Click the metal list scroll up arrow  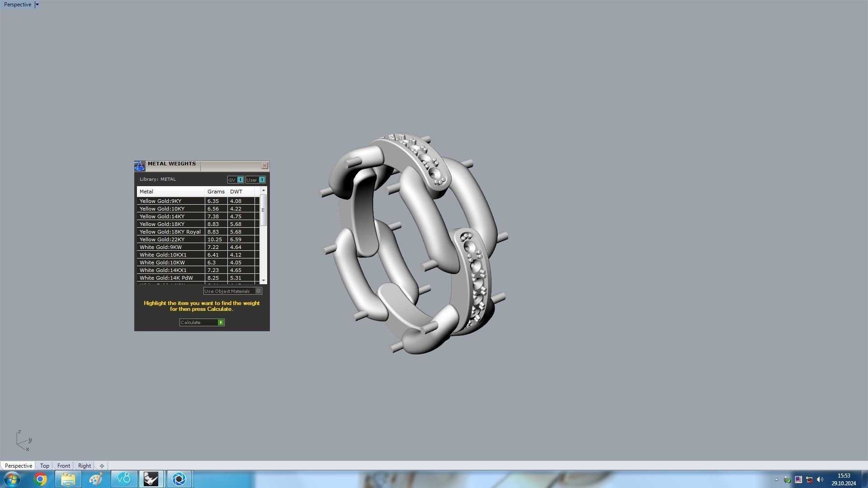point(264,191)
